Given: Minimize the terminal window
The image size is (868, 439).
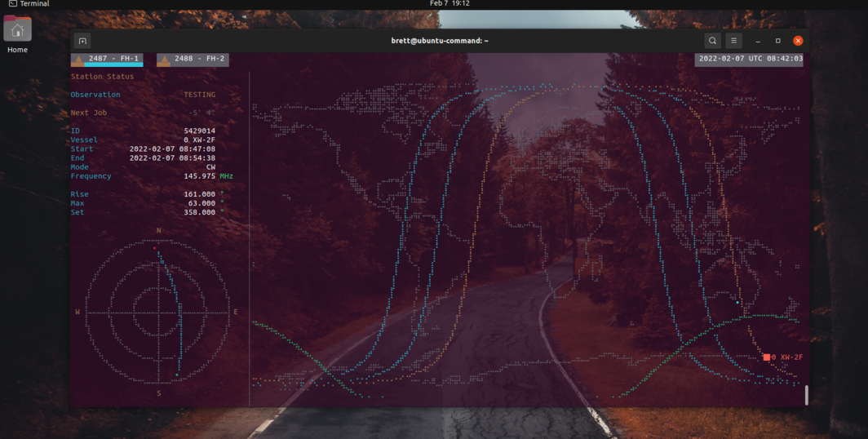Looking at the screenshot, I should click(758, 41).
